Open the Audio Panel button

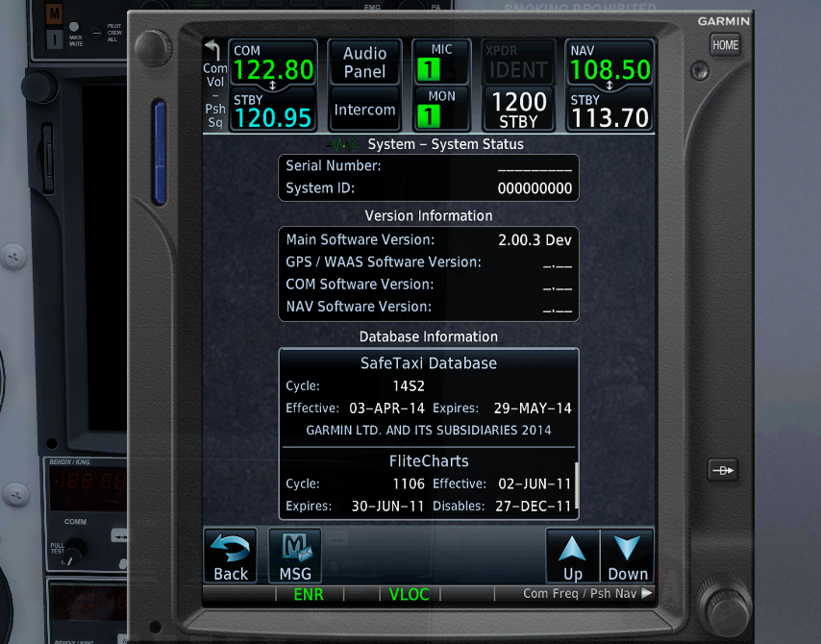(364, 62)
